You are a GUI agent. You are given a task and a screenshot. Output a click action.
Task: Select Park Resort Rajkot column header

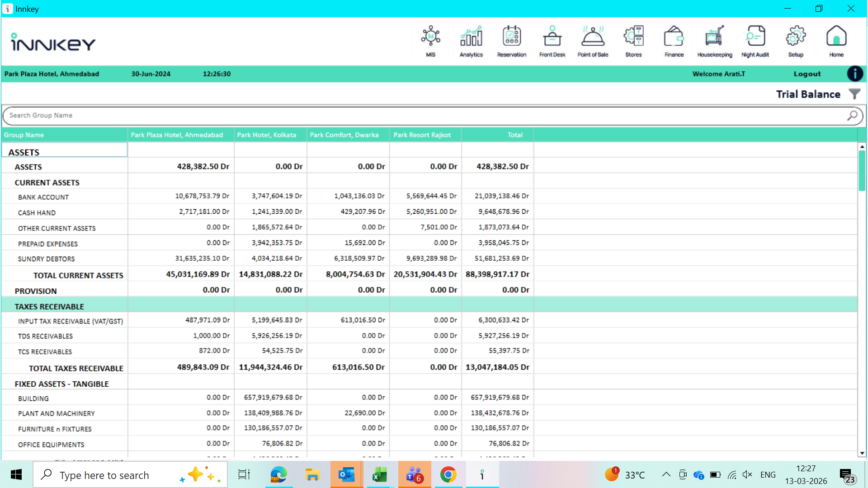pyautogui.click(x=425, y=135)
